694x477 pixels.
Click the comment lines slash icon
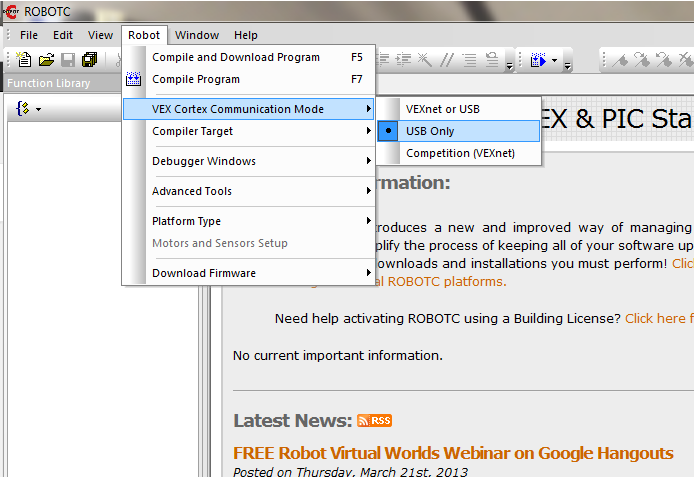pos(447,59)
